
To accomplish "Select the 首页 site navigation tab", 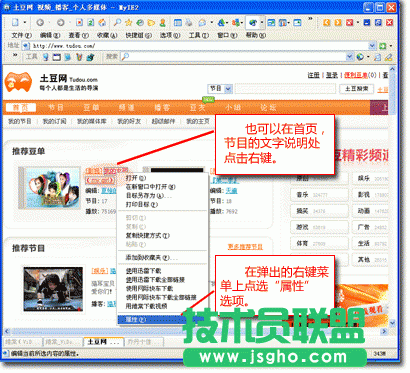I will point(21,107).
